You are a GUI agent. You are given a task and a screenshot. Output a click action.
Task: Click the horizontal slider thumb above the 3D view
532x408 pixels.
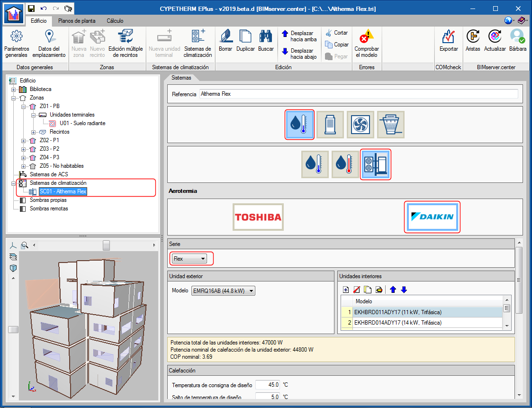106,245
